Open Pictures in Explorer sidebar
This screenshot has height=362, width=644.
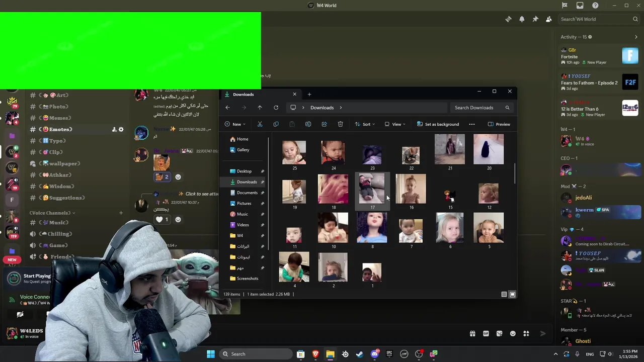pyautogui.click(x=244, y=203)
